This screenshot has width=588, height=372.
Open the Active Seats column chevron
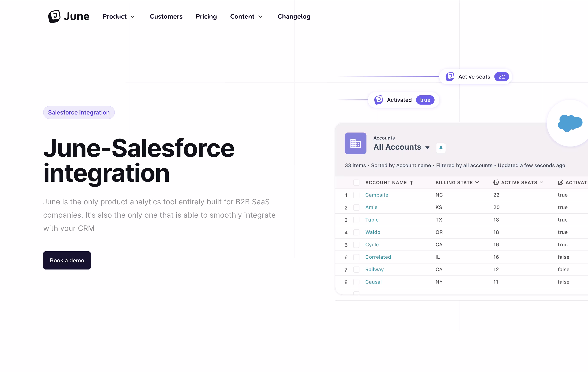[541, 182]
